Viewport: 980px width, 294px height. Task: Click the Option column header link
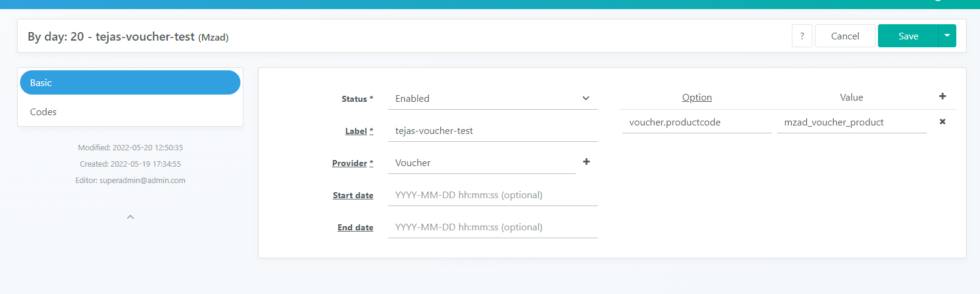click(x=696, y=97)
